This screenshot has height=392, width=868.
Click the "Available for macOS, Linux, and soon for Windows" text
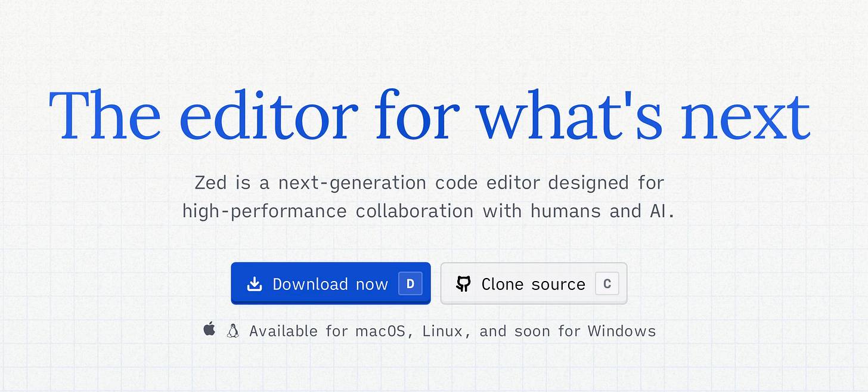tap(452, 331)
